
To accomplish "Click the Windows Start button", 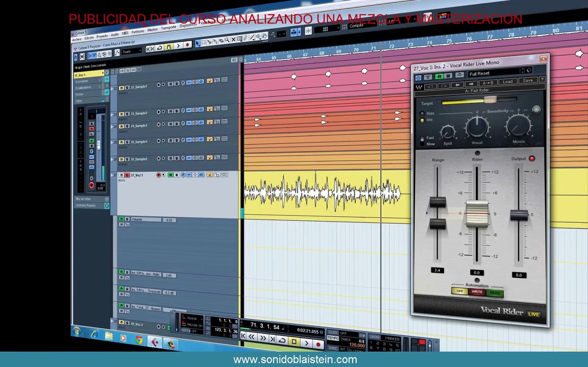I will [x=77, y=333].
